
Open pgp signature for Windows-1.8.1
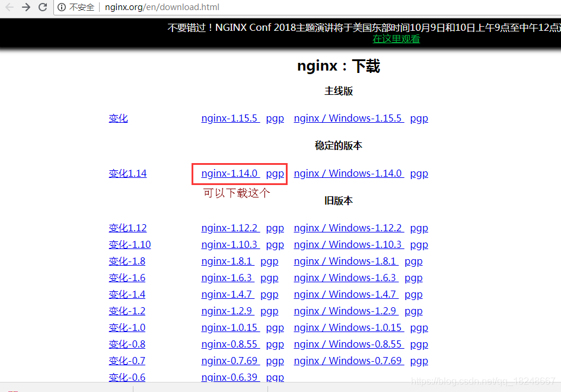click(x=413, y=262)
